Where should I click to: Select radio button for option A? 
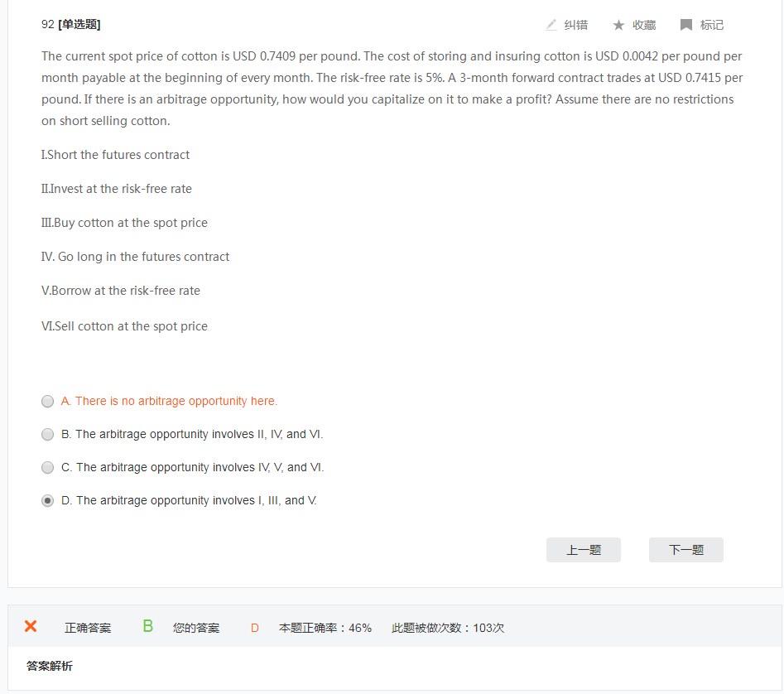tap(48, 402)
